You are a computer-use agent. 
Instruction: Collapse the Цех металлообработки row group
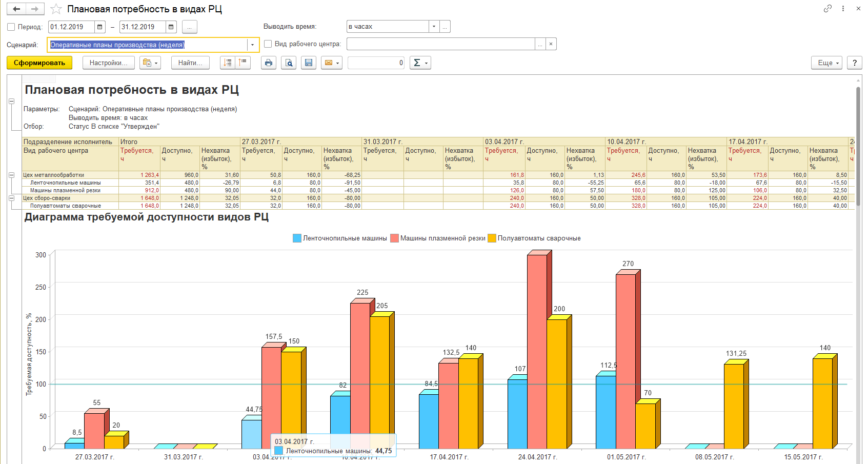[11, 175]
